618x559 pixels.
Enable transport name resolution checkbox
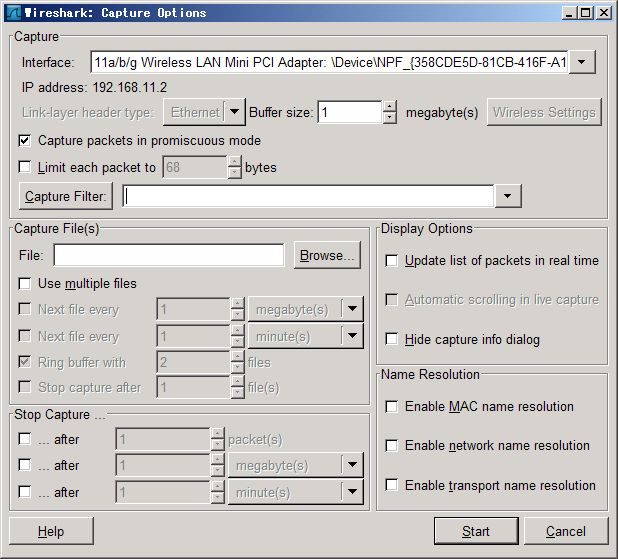pos(391,485)
